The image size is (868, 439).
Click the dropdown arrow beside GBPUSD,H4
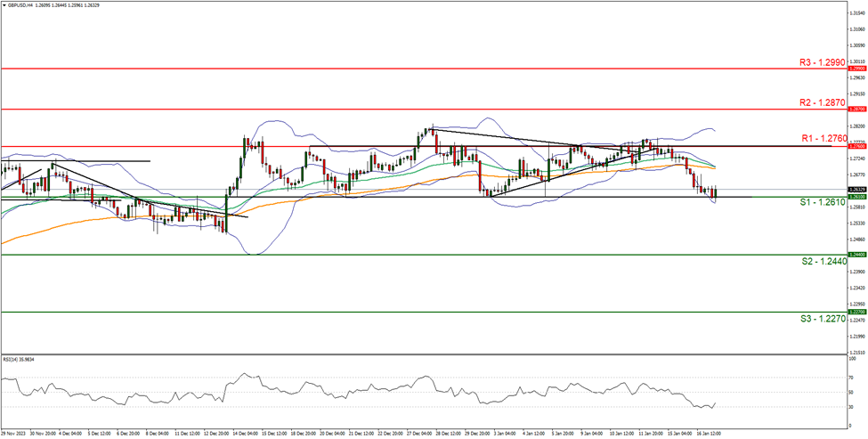point(4,4)
